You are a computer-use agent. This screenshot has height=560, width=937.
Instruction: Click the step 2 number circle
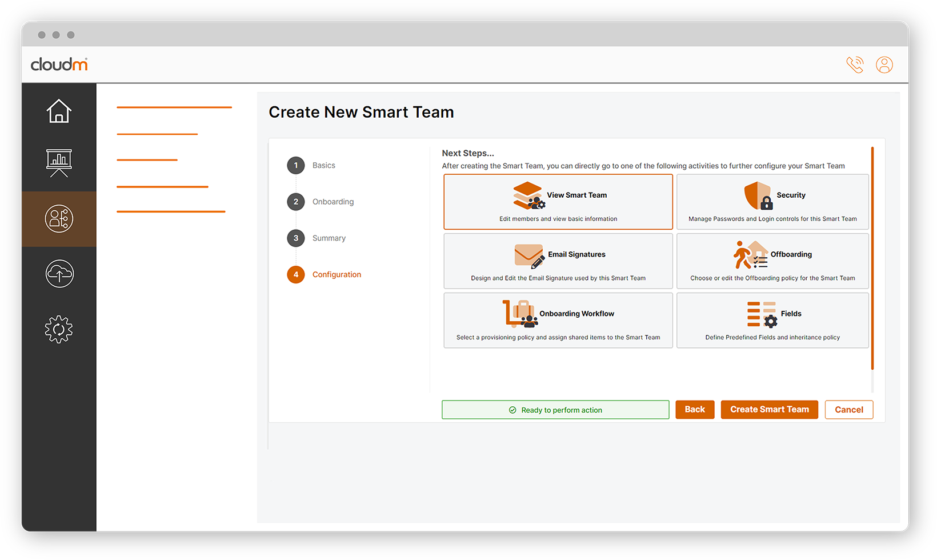(296, 202)
